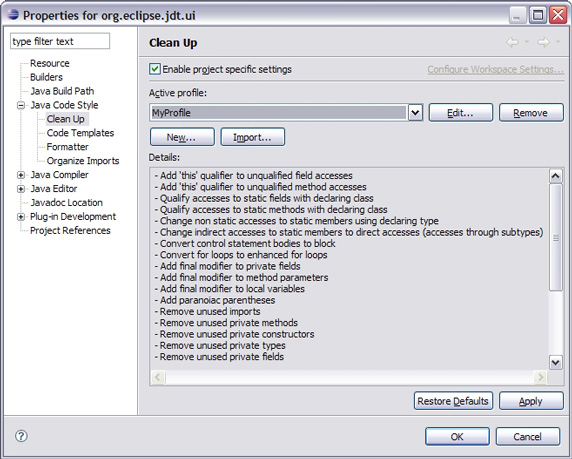
Task: Open Configure Workspace Settings link
Action: point(495,69)
